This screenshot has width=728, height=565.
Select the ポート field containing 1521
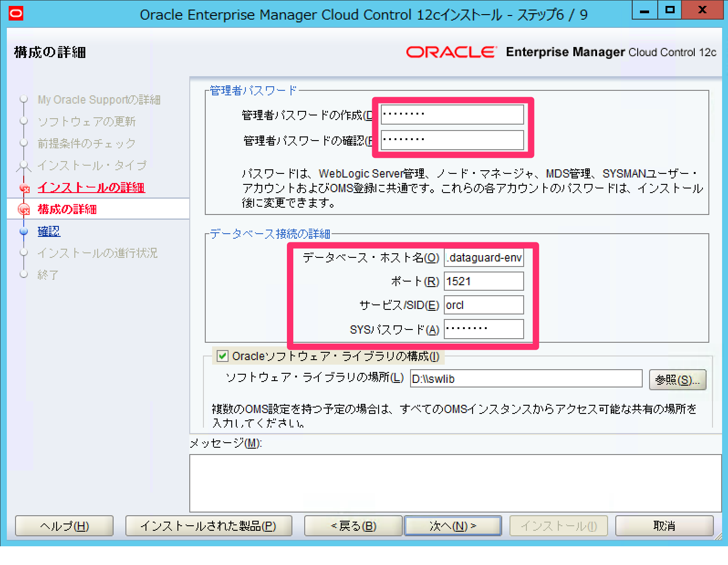click(484, 281)
